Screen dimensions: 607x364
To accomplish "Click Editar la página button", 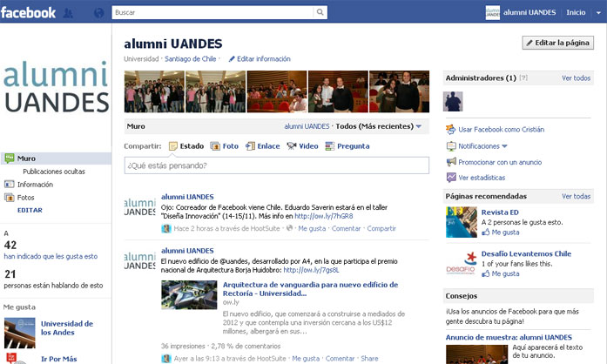I will [x=558, y=43].
